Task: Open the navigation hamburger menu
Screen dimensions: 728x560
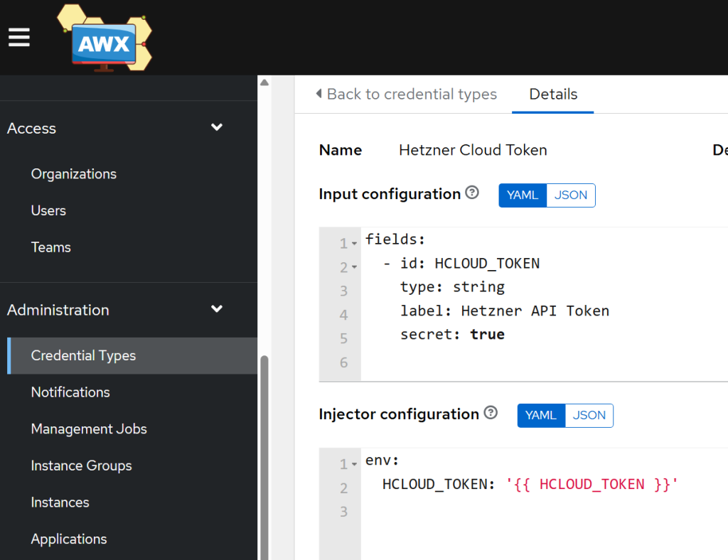Action: coord(18,37)
